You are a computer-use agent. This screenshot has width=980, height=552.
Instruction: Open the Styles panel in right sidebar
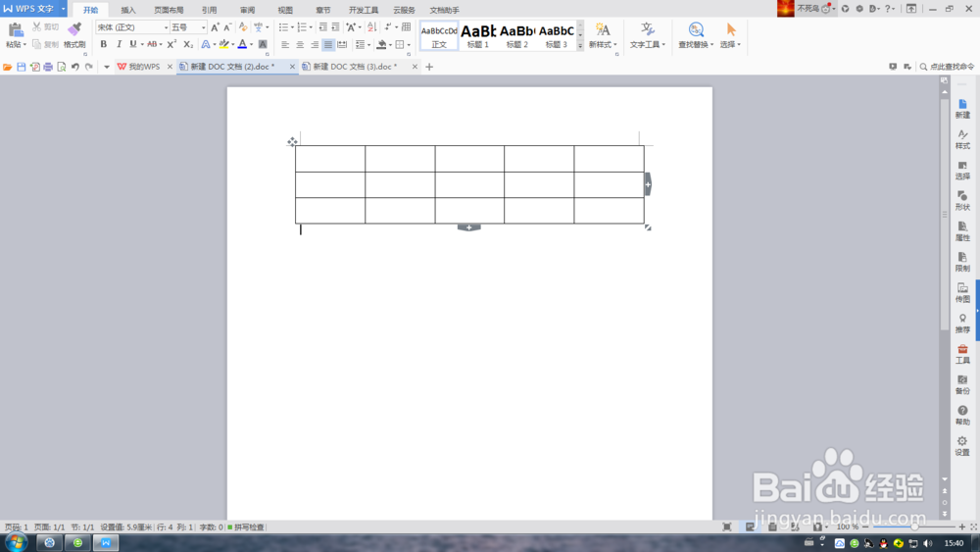962,139
